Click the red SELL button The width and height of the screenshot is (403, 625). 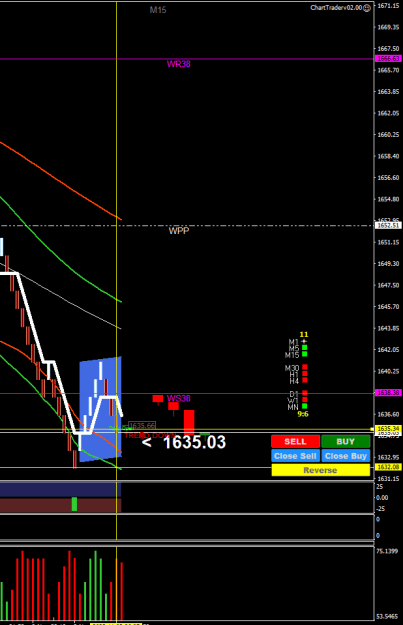pos(295,442)
